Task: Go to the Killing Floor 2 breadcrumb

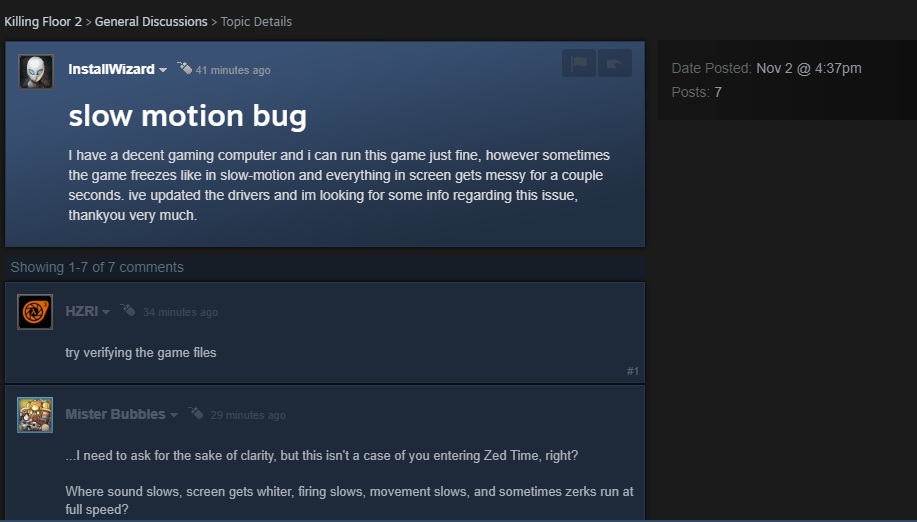Action: 43,22
